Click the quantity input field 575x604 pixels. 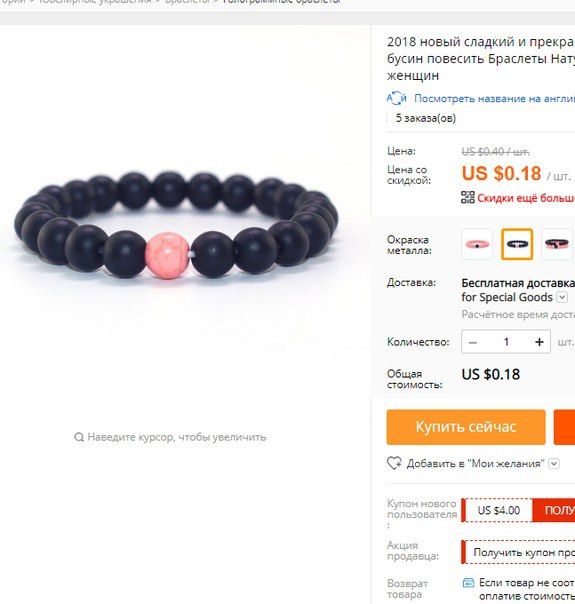(506, 342)
